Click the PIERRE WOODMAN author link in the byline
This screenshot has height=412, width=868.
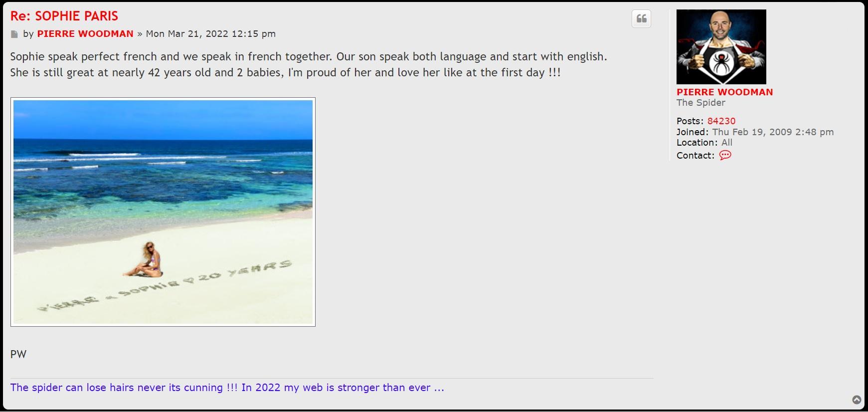[85, 34]
